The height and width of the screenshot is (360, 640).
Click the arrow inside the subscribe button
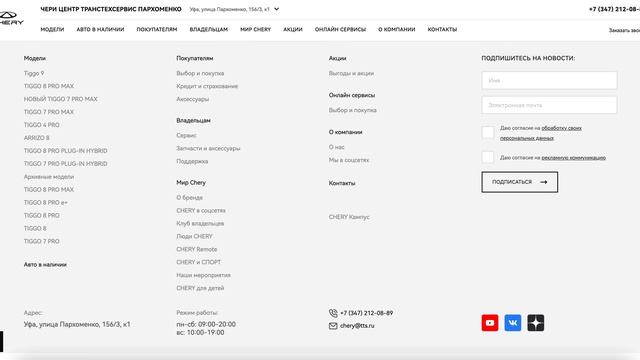click(544, 182)
